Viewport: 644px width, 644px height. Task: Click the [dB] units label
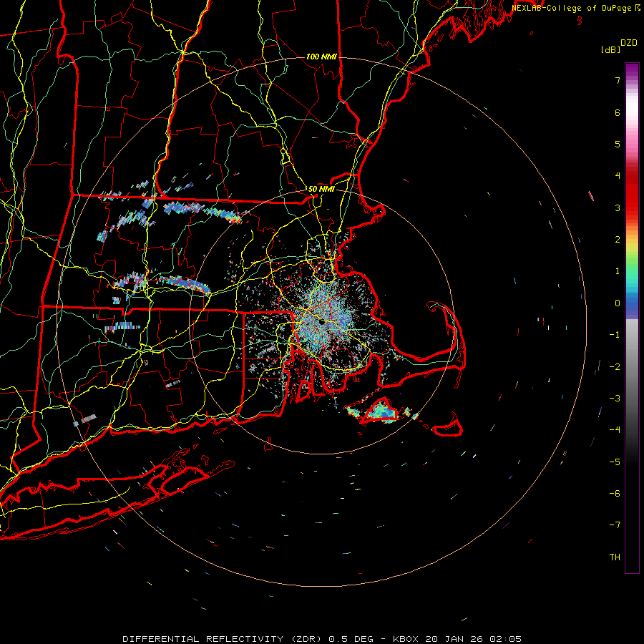point(611,50)
